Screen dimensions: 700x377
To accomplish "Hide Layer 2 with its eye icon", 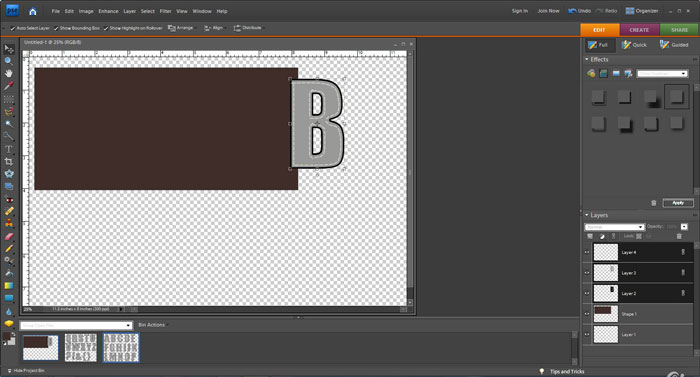I will point(587,293).
